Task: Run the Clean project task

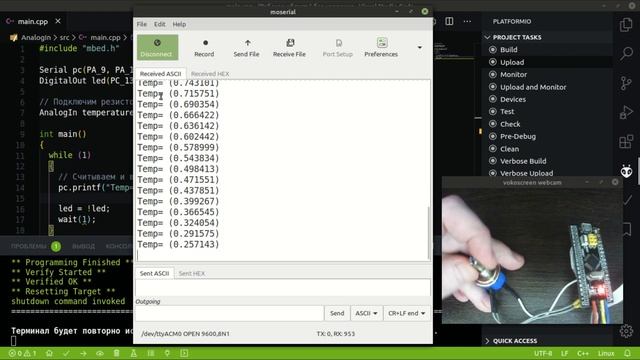Action: (509, 149)
